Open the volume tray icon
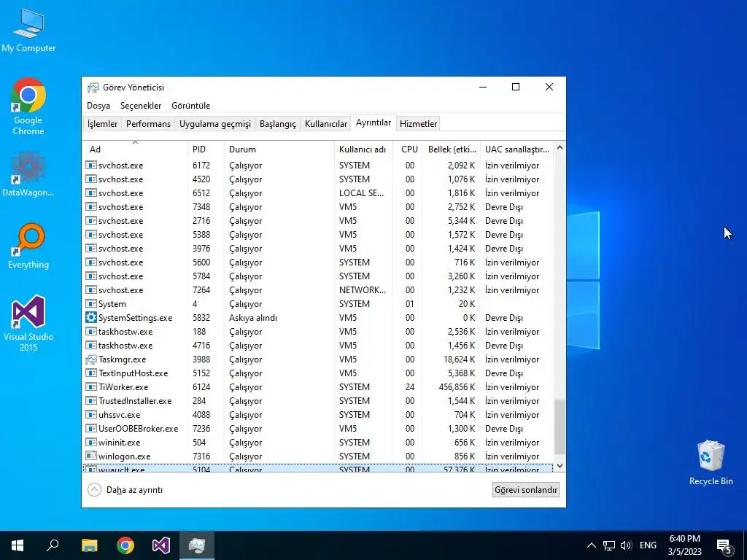This screenshot has height=560, width=747. click(x=626, y=545)
